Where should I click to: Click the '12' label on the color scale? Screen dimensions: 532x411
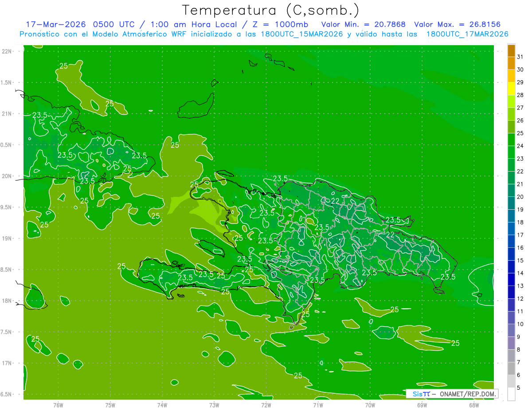(520, 299)
